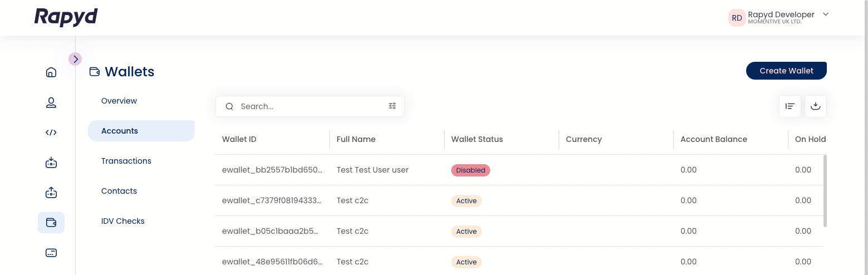Expand the Rapyd Developer account dropdown
Viewport: 868px width, 275px height.
point(826,14)
